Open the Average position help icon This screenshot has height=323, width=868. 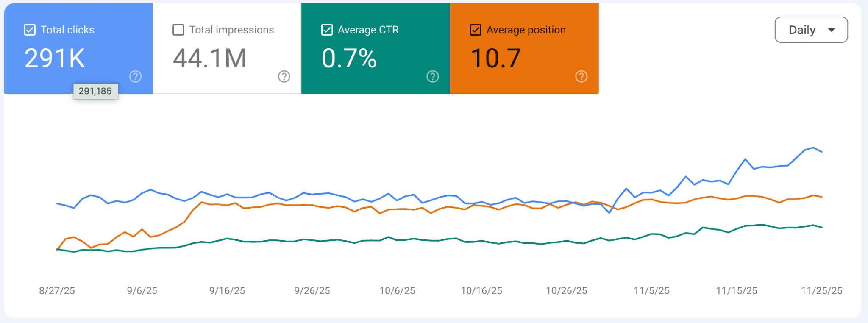tap(581, 77)
